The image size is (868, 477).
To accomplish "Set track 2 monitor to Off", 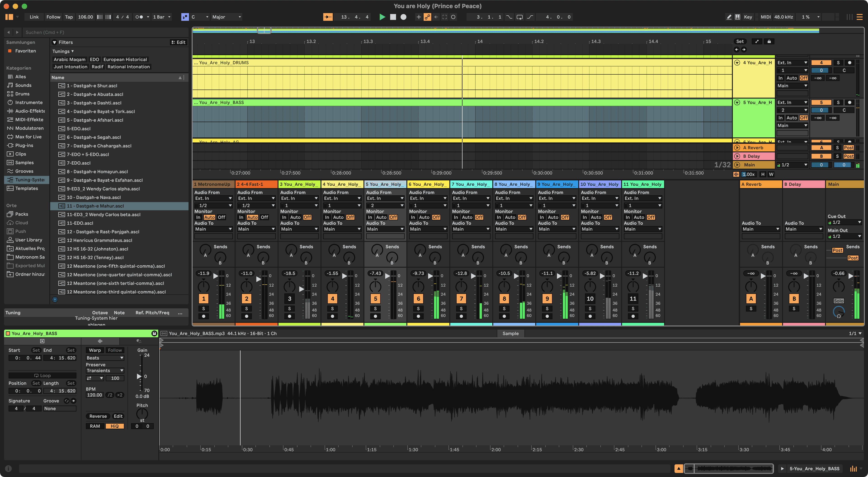I will pos(264,217).
